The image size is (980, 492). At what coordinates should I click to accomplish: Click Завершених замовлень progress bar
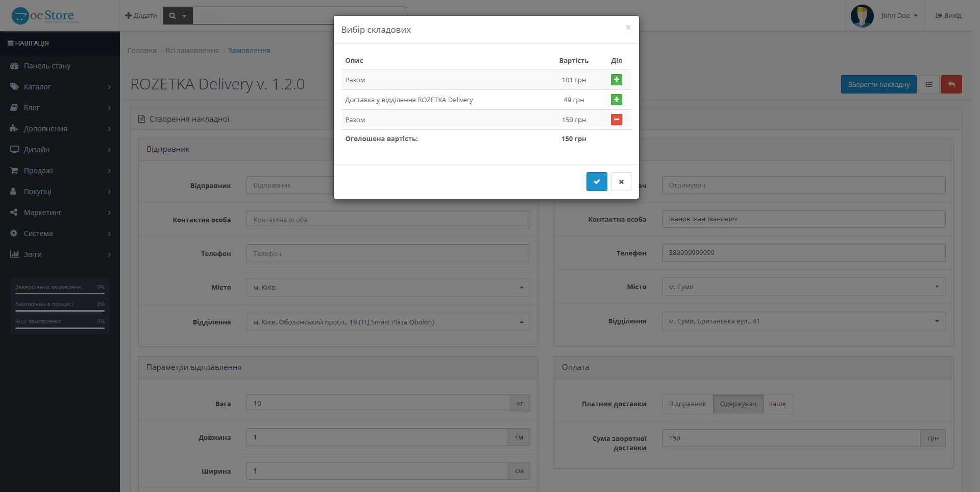(60, 293)
